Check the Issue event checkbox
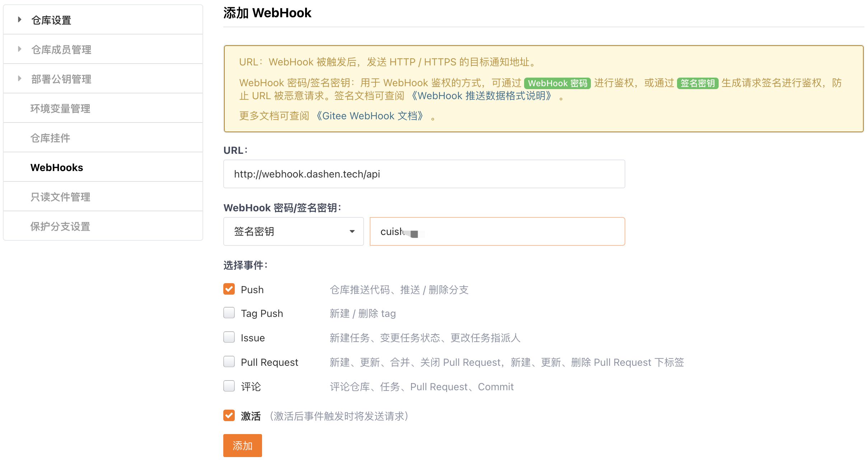 coord(229,337)
